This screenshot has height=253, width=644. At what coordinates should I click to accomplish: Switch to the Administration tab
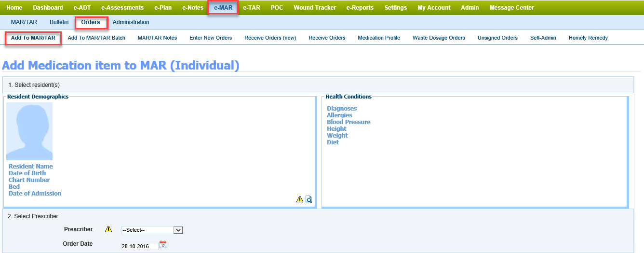point(131,22)
